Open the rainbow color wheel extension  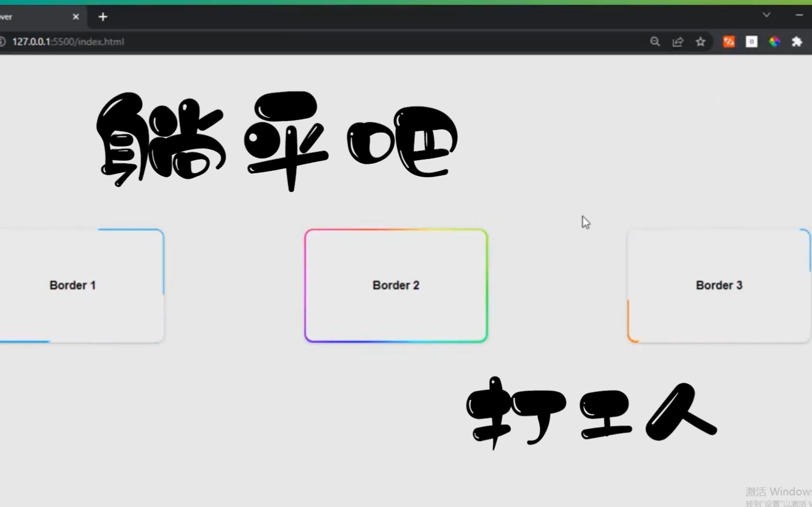(x=775, y=42)
